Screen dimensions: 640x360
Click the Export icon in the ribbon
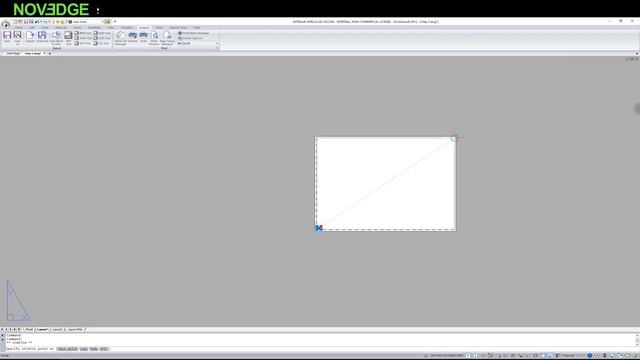coord(30,37)
